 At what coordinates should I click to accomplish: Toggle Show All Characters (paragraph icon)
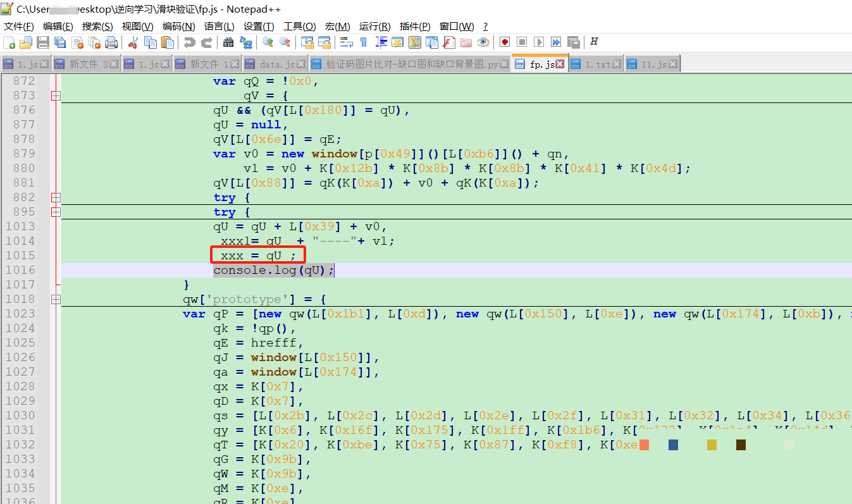(364, 42)
